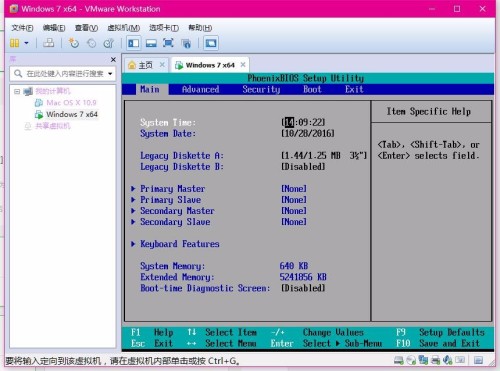This screenshot has width=500, height=371.
Task: Open the snapshot manager icon
Action: tap(109, 43)
